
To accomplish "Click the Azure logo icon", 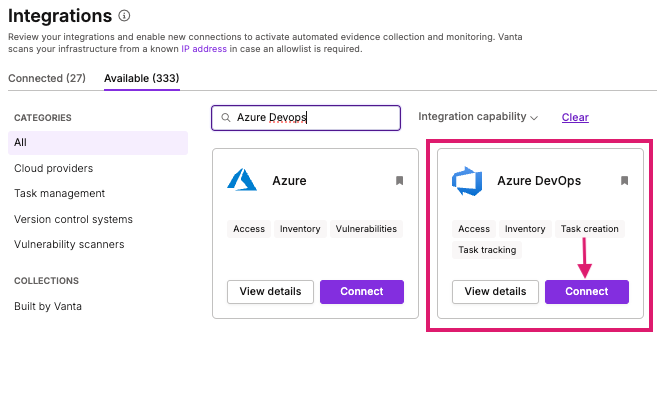I will pyautogui.click(x=242, y=180).
